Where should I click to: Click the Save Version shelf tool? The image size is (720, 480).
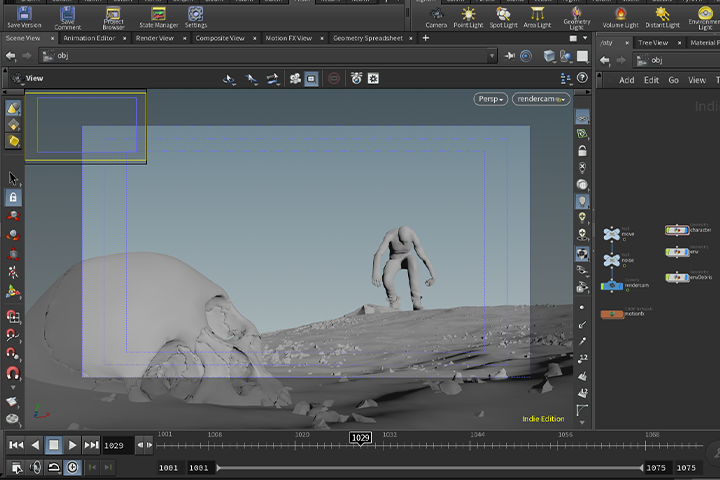(24, 18)
